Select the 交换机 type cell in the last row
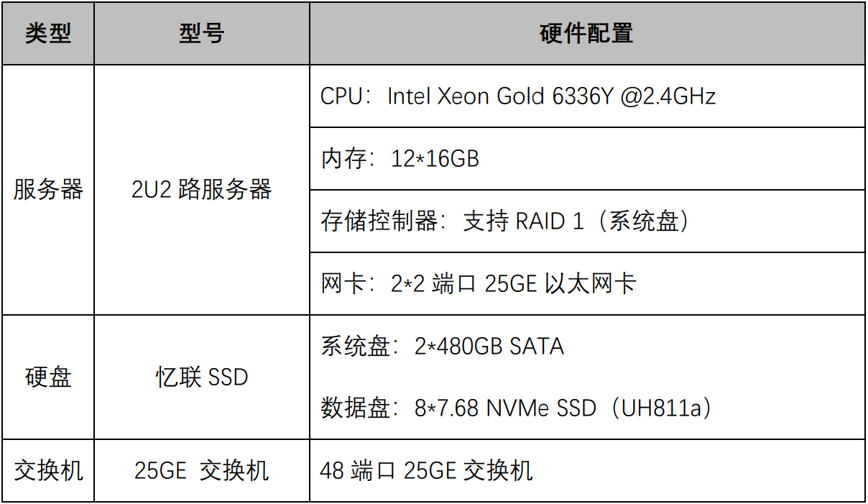This screenshot has width=868, height=504. (x=48, y=471)
